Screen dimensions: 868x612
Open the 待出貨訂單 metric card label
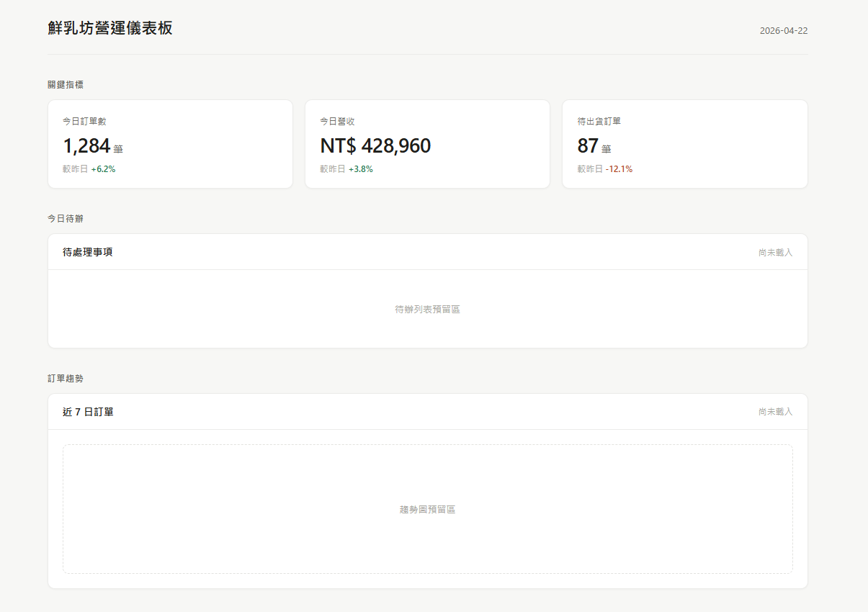(599, 122)
